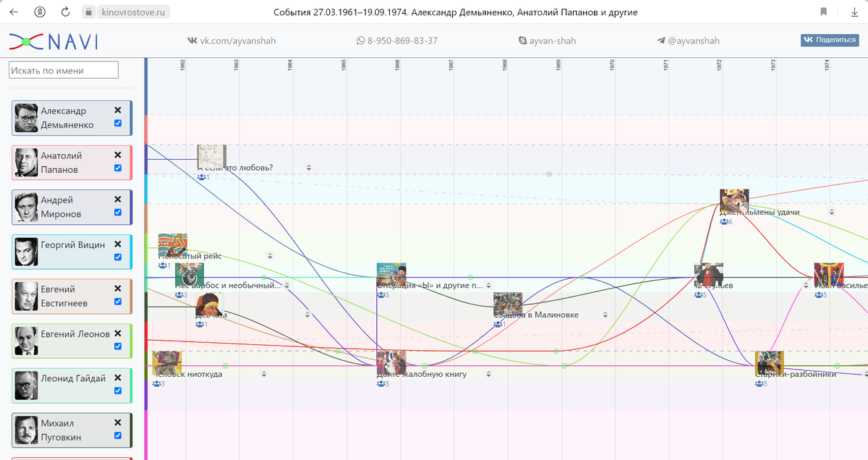Click participants icon under Свадьба в Малиновке
The height and width of the screenshot is (460, 868).
pos(499,325)
